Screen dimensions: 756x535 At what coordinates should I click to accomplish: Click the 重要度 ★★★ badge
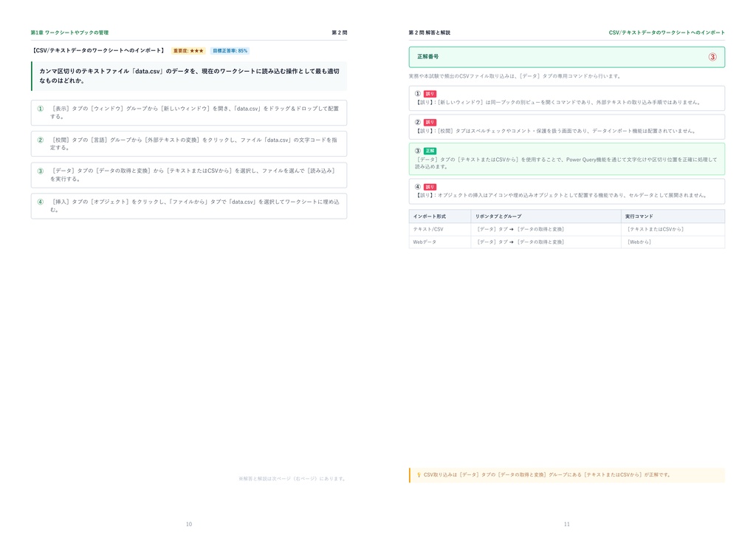click(188, 51)
